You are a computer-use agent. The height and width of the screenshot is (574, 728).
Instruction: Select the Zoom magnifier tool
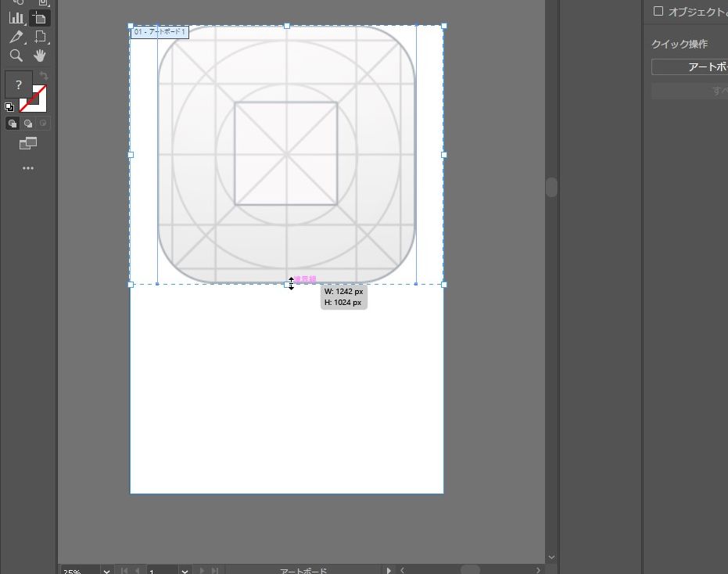click(16, 56)
